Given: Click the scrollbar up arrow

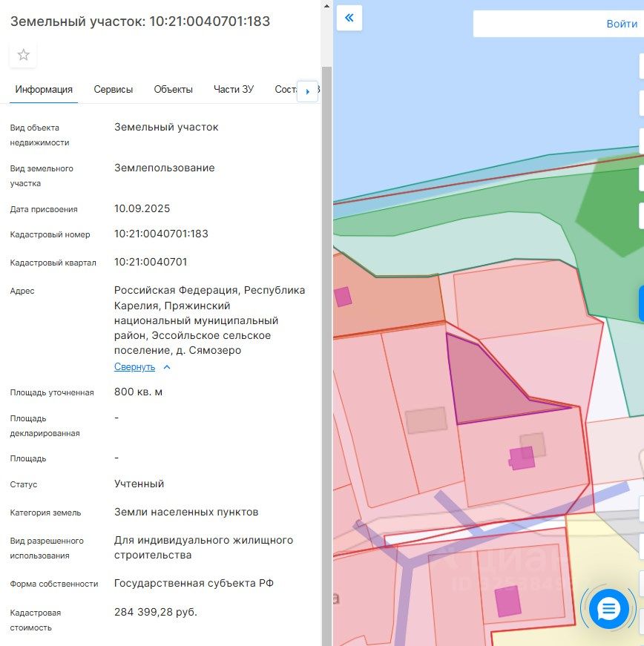Looking at the screenshot, I should [x=326, y=6].
